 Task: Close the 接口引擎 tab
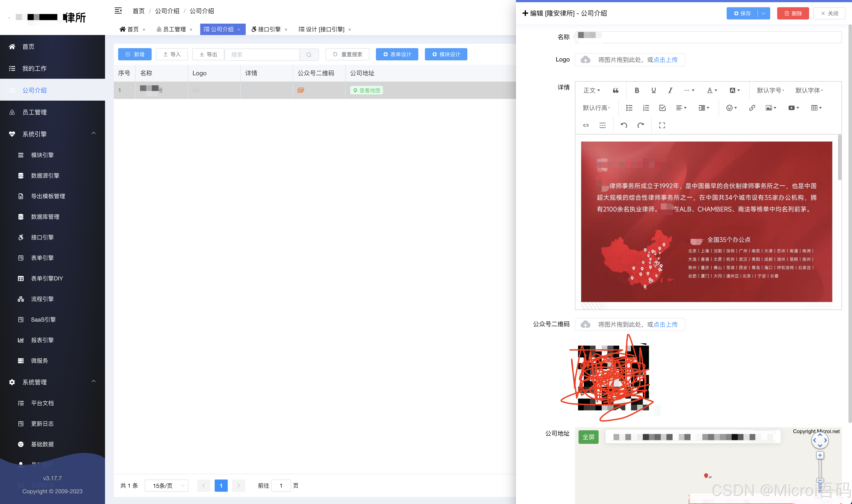[286, 30]
